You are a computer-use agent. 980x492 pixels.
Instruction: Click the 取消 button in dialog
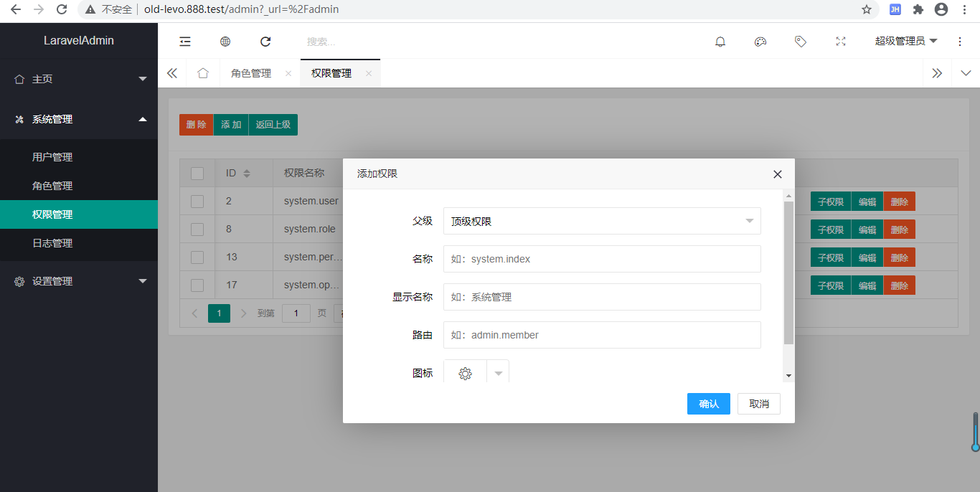[x=759, y=404]
